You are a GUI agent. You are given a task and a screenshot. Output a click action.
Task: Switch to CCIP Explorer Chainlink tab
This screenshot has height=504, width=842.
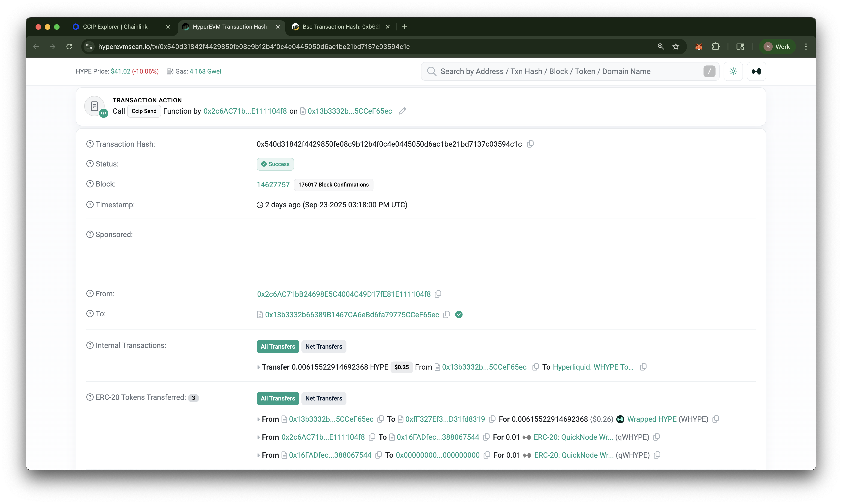click(115, 27)
